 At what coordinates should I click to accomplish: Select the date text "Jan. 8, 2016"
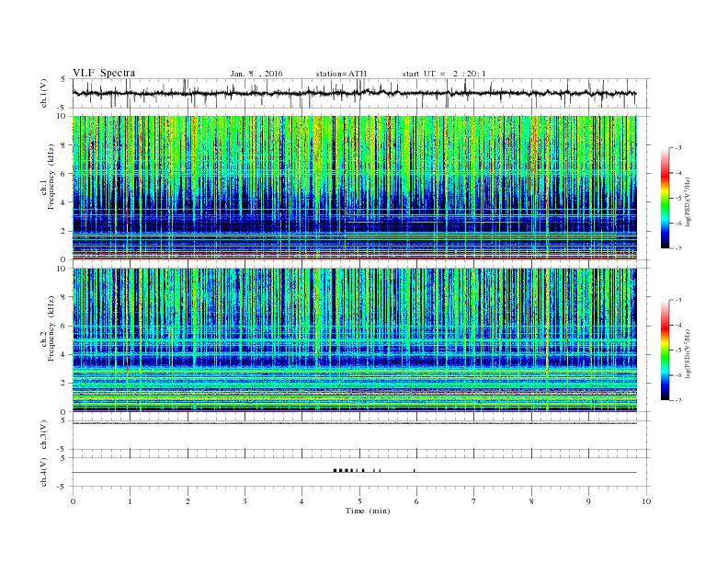(256, 74)
